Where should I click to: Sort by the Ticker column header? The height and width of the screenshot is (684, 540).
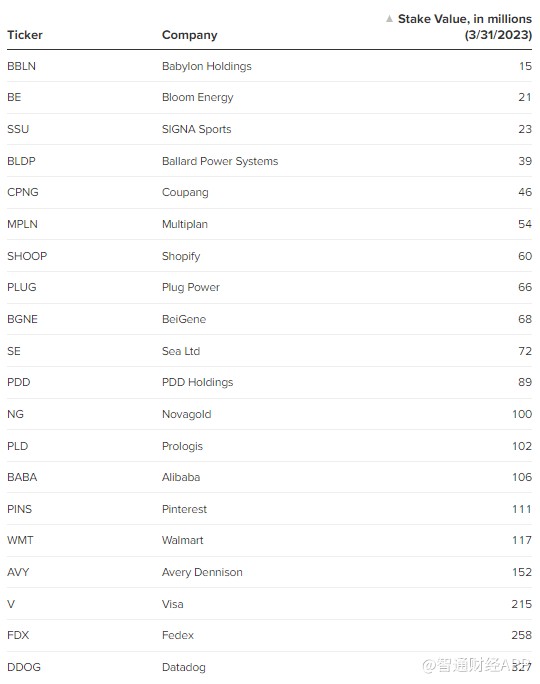25,35
